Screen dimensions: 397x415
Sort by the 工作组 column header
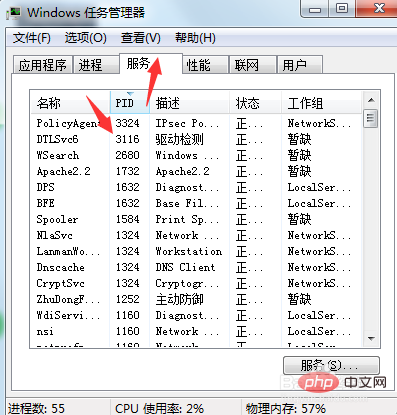[x=321, y=103]
